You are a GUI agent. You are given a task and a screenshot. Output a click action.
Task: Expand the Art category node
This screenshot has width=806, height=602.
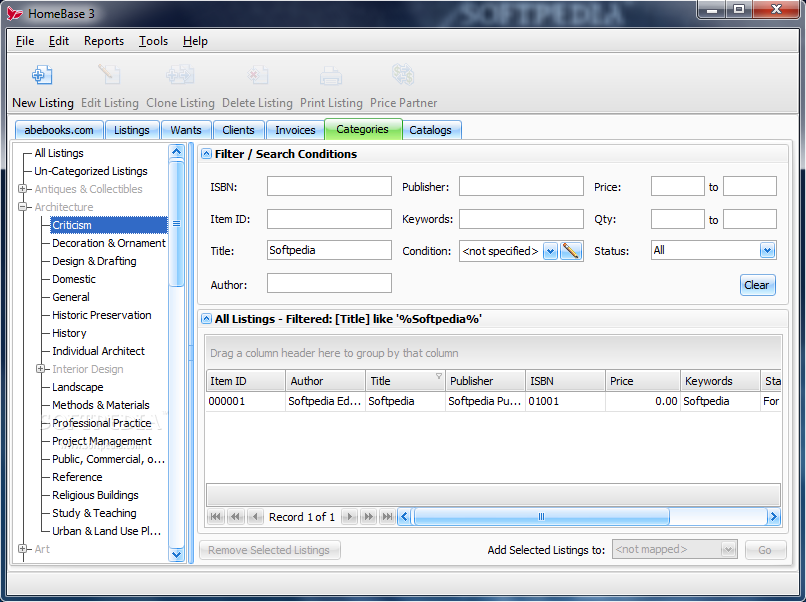22,549
